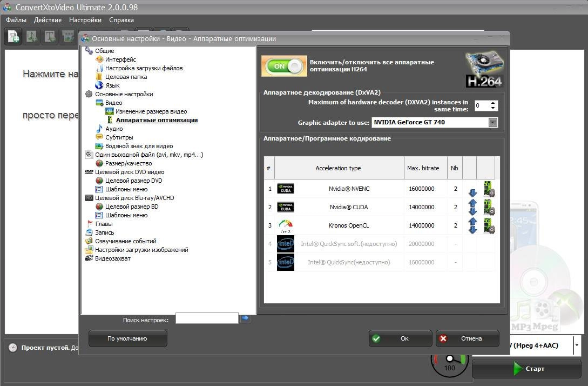This screenshot has height=386, width=588.
Task: Select Аппаратные оптимизации tree item
Action: pos(157,120)
